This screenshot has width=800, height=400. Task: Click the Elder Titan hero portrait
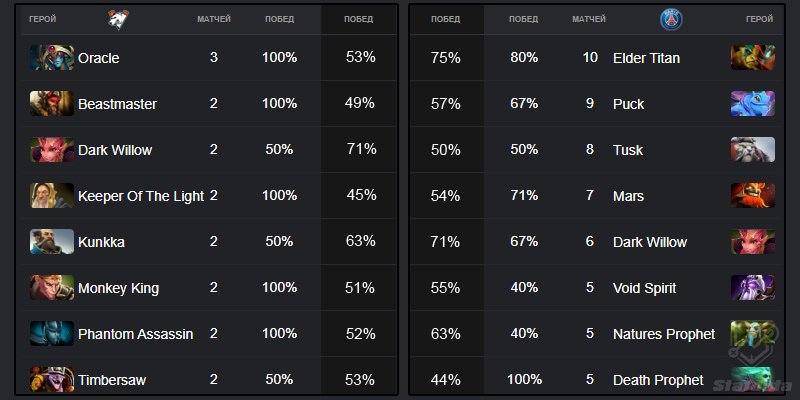tap(753, 58)
